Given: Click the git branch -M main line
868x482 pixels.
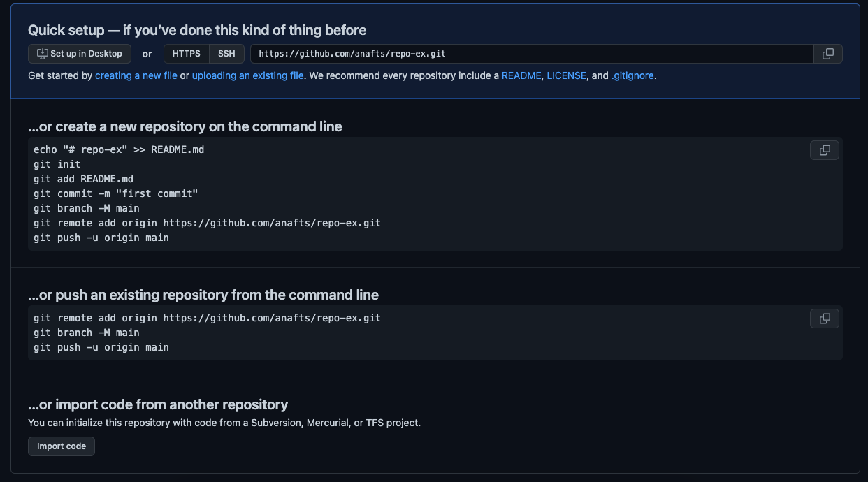Looking at the screenshot, I should [87, 208].
